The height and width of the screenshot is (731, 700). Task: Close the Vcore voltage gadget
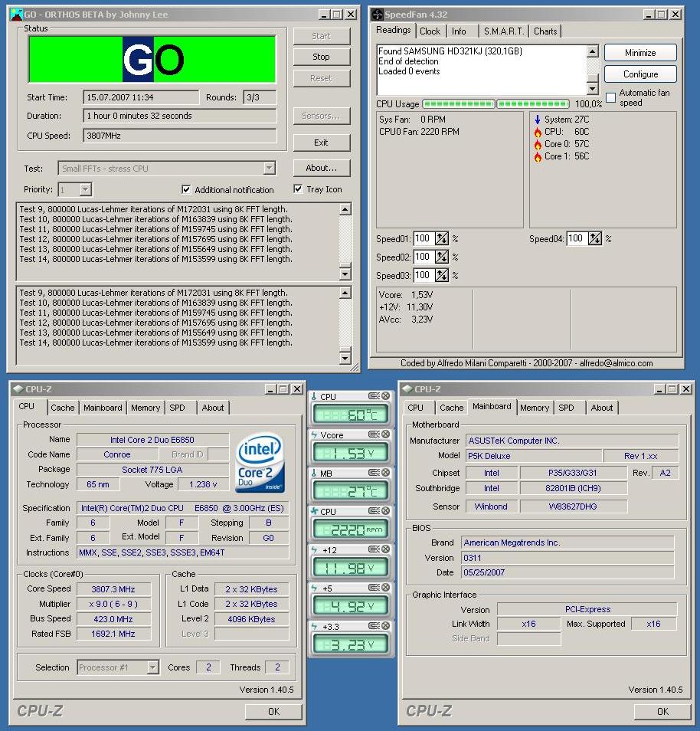tap(386, 434)
